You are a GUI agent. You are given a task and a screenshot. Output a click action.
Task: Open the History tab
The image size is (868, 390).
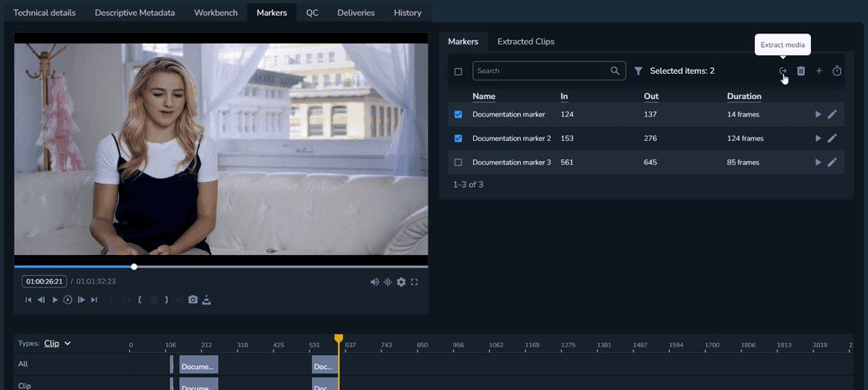point(408,13)
